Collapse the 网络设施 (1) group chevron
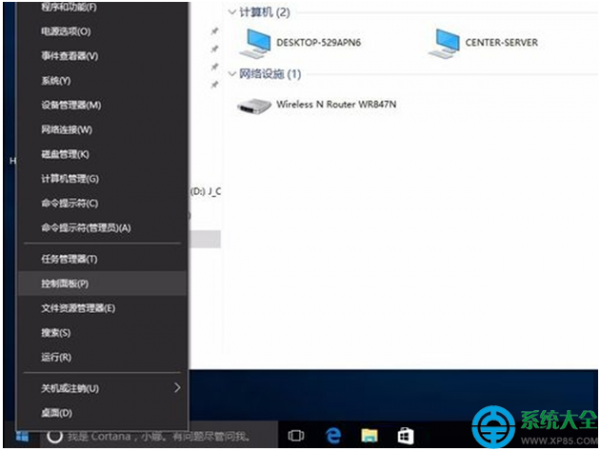Viewport: 600px width, 451px height. click(x=232, y=74)
